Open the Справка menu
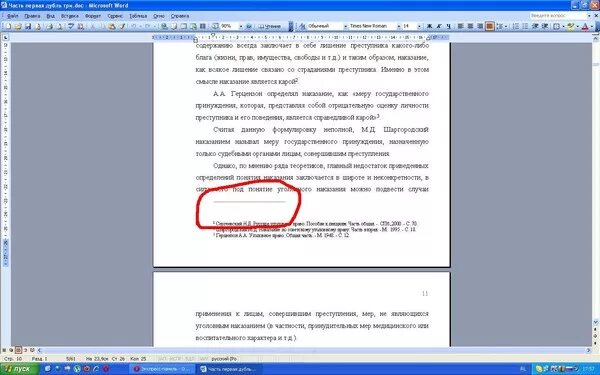 pos(179,16)
